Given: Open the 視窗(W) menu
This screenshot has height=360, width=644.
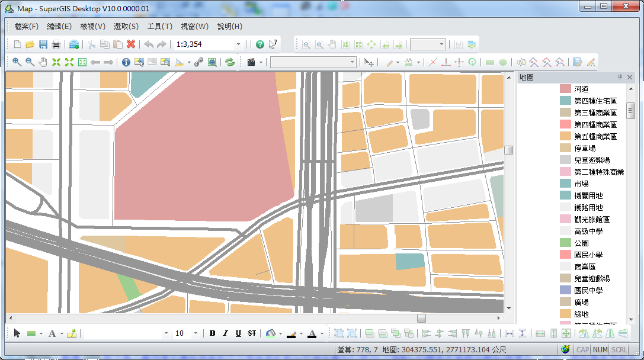Looking at the screenshot, I should click(x=195, y=26).
